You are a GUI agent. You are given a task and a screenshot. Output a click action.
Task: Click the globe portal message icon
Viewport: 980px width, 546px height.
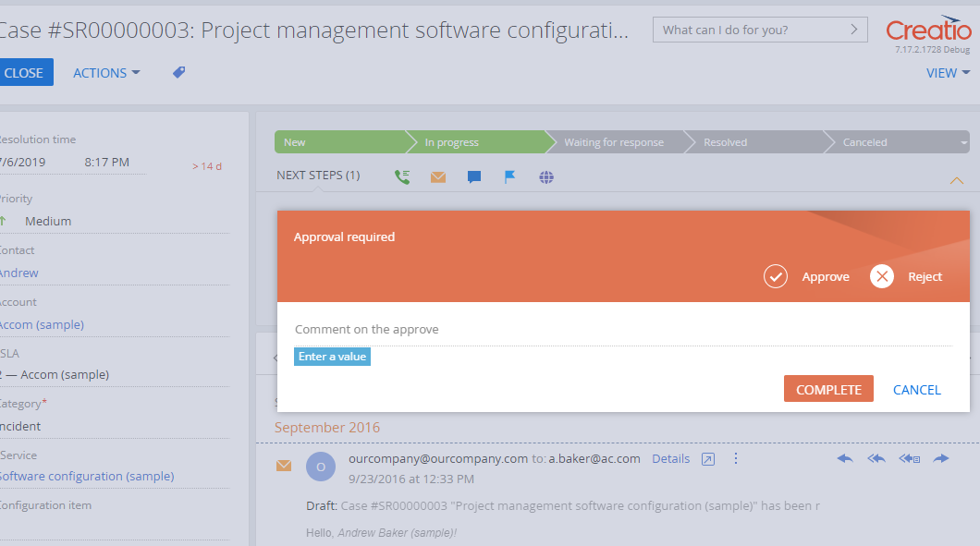tap(546, 177)
